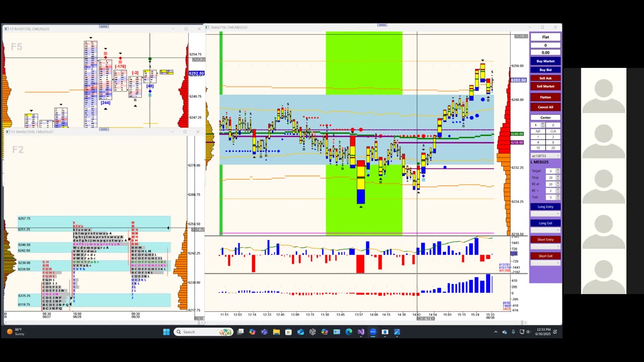The width and height of the screenshot is (644, 362).
Task: Open the dropdown below Short Entry
Action: (545, 246)
